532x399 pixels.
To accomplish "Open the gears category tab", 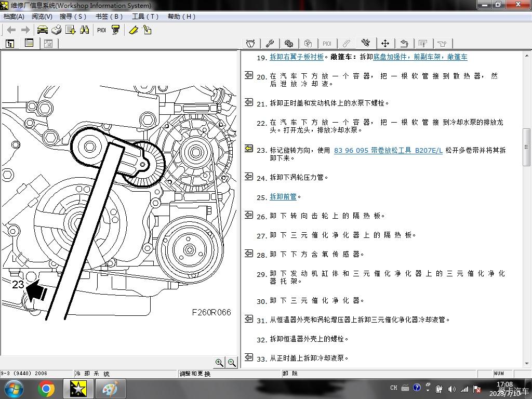I will (289, 44).
